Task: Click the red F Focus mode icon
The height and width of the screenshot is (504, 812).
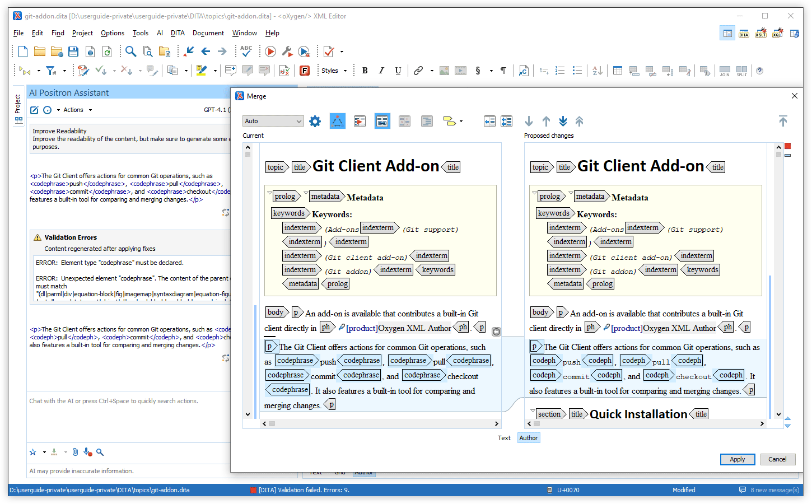Action: coord(305,71)
